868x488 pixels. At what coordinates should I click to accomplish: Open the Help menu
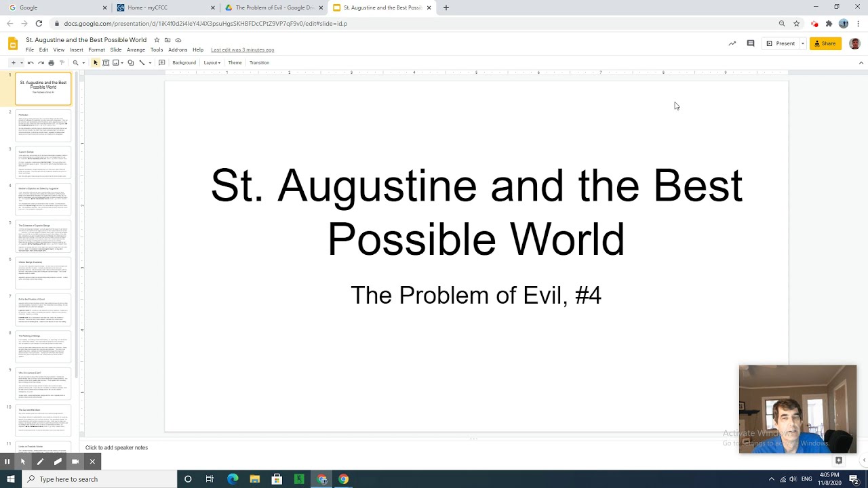click(198, 49)
